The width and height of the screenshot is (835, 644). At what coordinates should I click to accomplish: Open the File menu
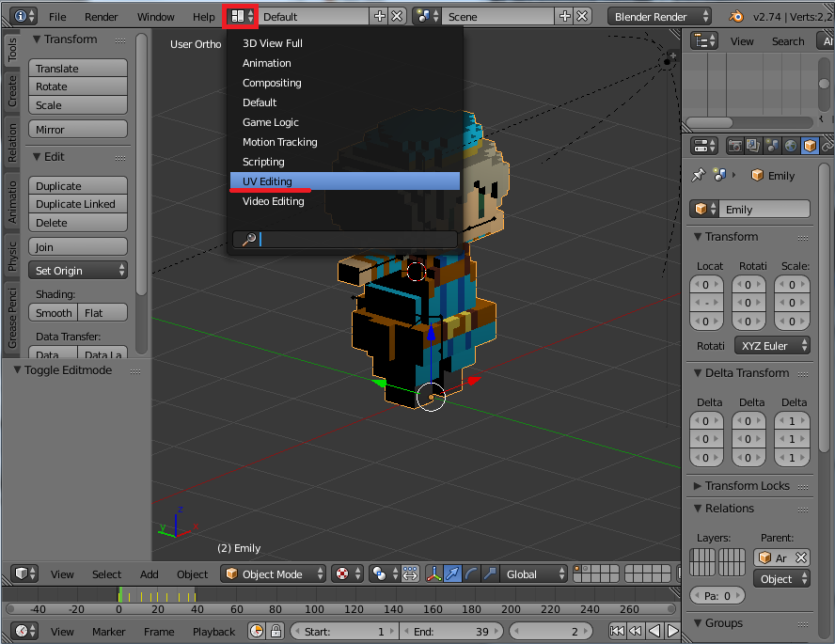(57, 17)
